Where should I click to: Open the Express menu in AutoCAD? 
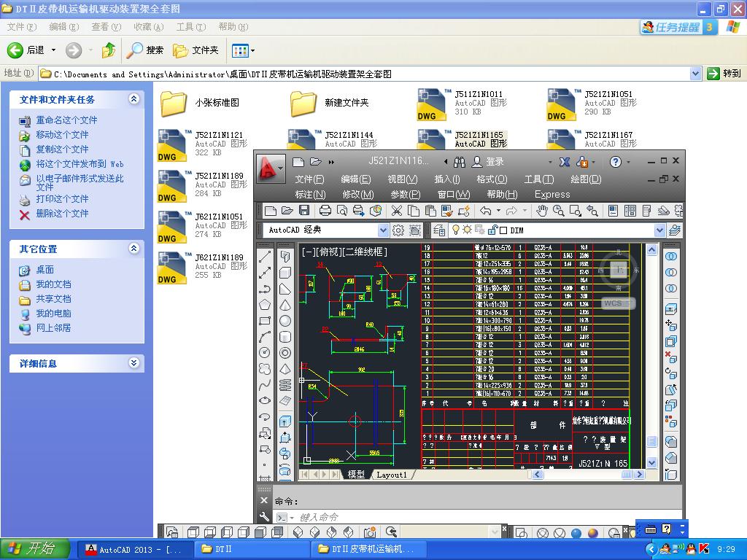(552, 194)
